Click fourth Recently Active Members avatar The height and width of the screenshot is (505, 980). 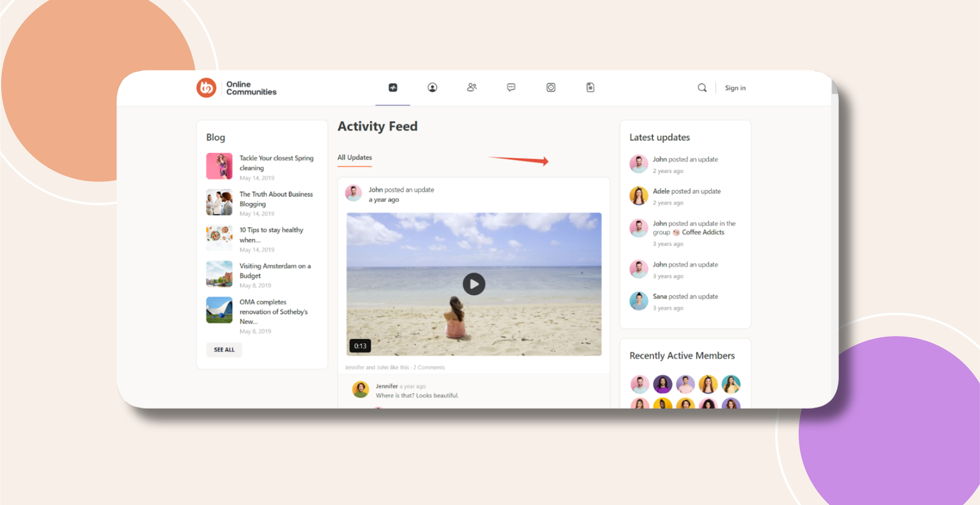708,384
